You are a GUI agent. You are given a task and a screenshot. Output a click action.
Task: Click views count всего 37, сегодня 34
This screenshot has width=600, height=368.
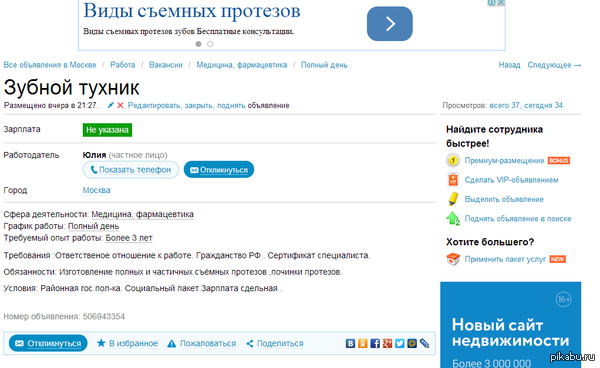tap(526, 106)
